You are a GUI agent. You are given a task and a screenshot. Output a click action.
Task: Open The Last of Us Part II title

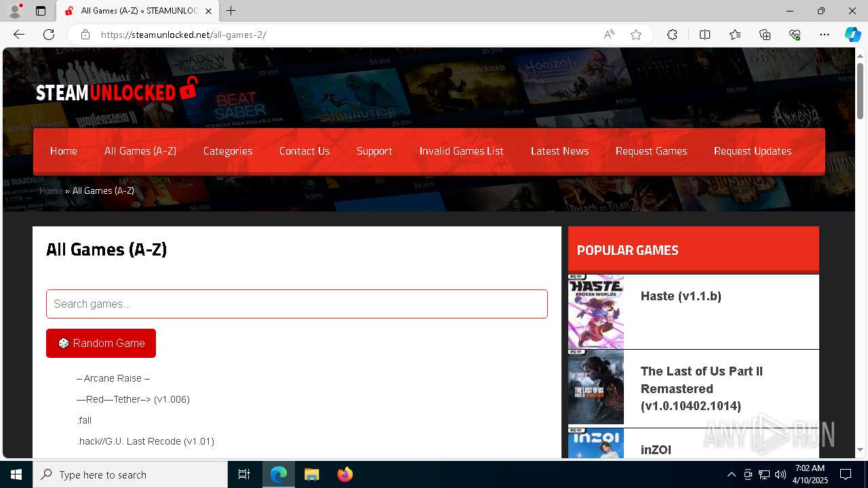(702, 388)
